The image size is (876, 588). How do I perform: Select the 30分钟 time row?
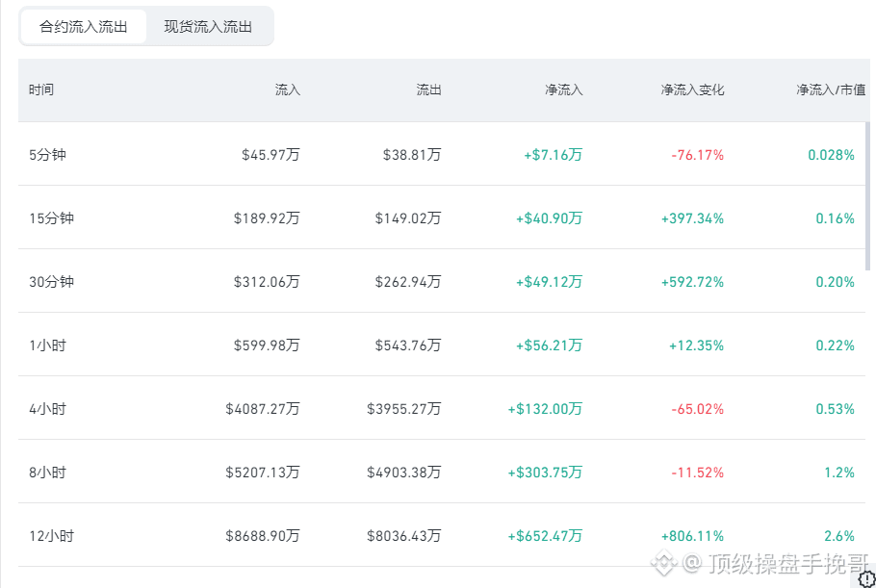442,281
